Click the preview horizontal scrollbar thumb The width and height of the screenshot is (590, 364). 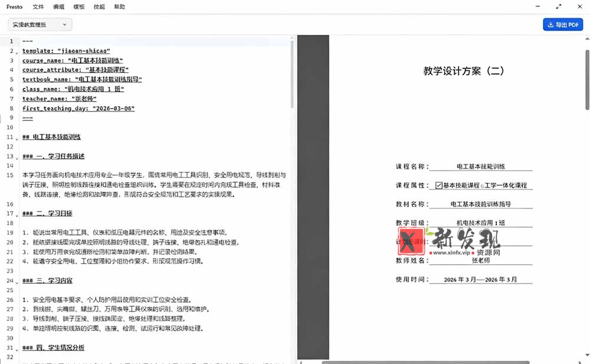[x=425, y=362]
